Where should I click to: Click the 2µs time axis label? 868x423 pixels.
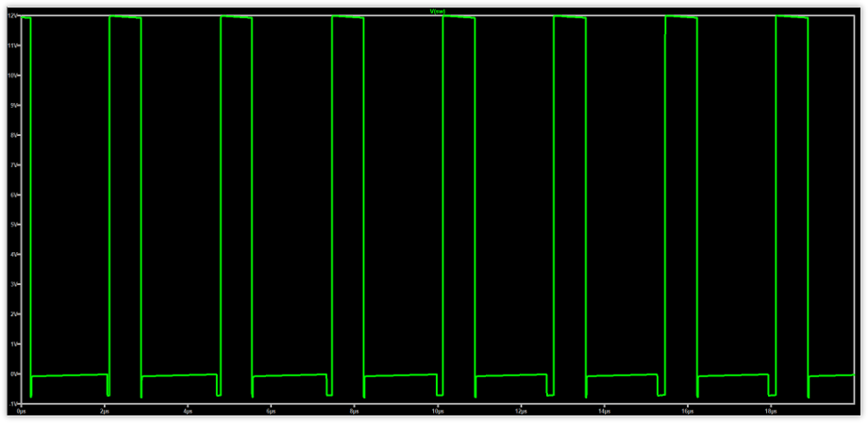[x=104, y=412]
